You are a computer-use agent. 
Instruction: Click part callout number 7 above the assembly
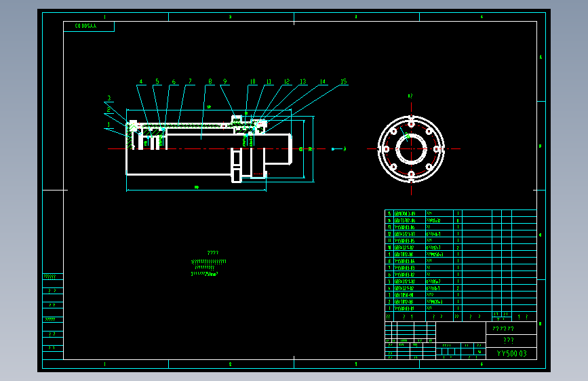point(190,81)
